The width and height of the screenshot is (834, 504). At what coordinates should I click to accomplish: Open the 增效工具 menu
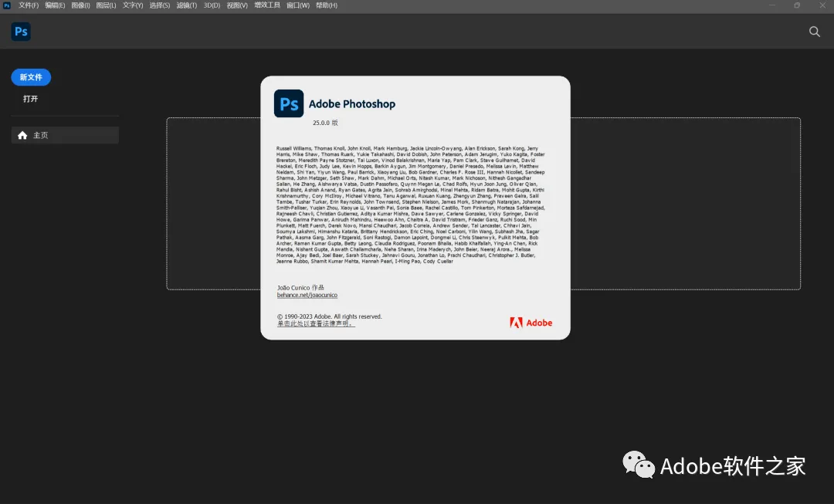(267, 5)
